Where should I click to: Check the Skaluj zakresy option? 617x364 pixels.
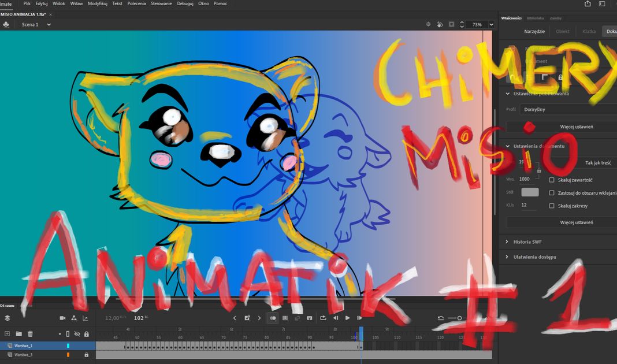552,206
